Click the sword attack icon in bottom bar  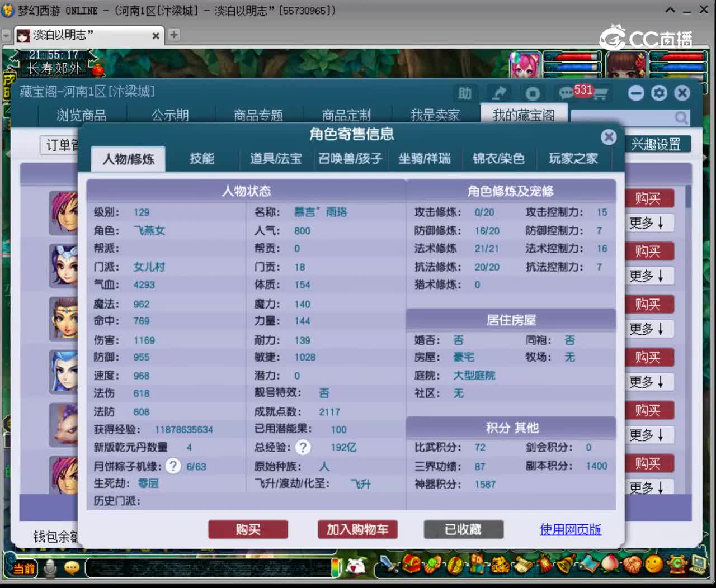pos(389,565)
